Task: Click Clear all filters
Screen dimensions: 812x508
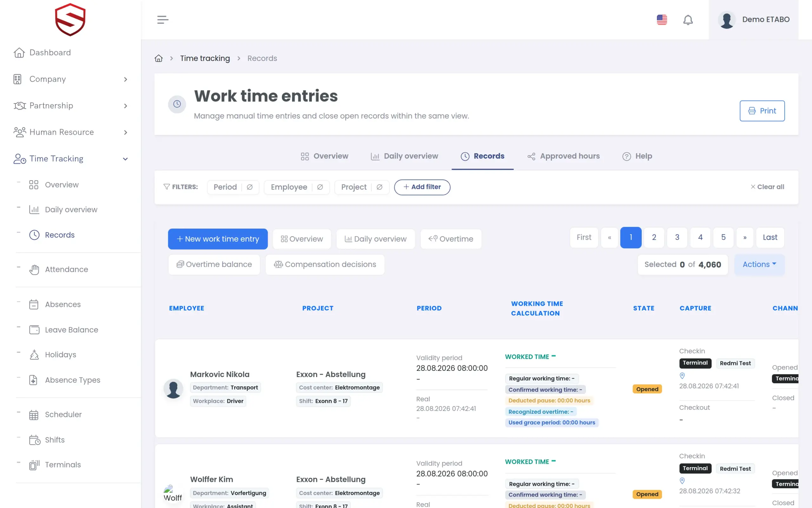Action: pyautogui.click(x=767, y=187)
